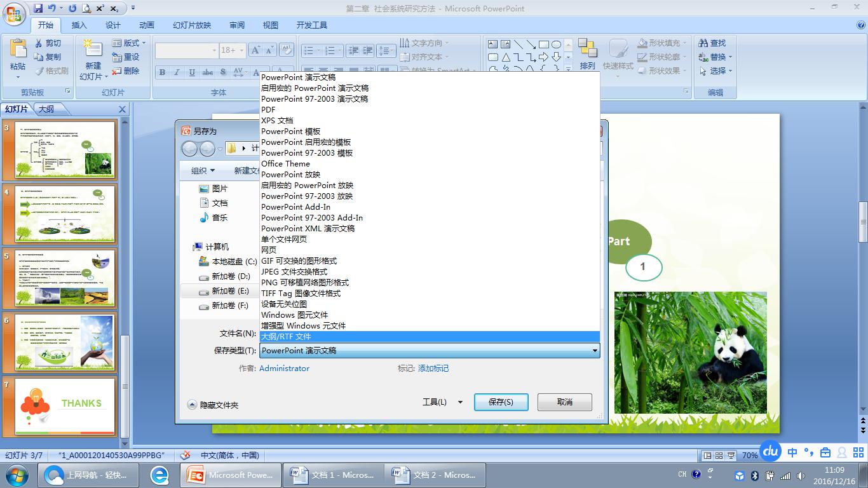This screenshot has width=868, height=488.
Task: Increase font size with grow font icon
Action: [x=255, y=50]
